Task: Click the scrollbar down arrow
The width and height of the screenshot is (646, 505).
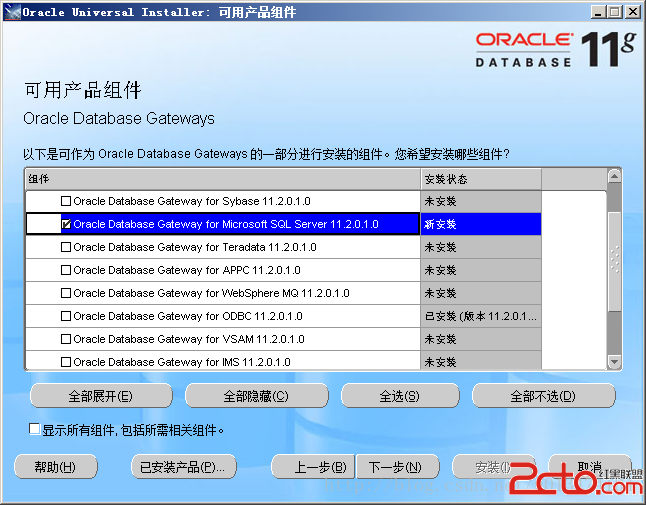Action: pyautogui.click(x=614, y=362)
